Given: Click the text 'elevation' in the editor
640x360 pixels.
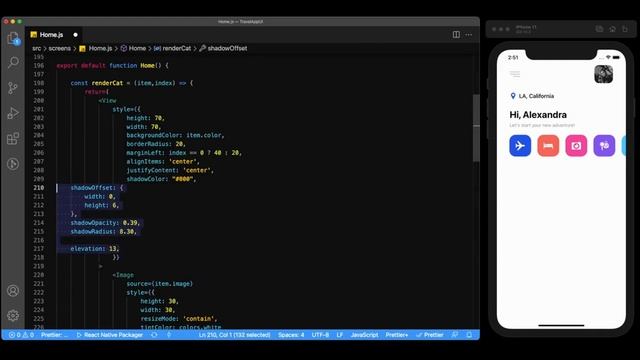Looking at the screenshot, I should [x=87, y=249].
